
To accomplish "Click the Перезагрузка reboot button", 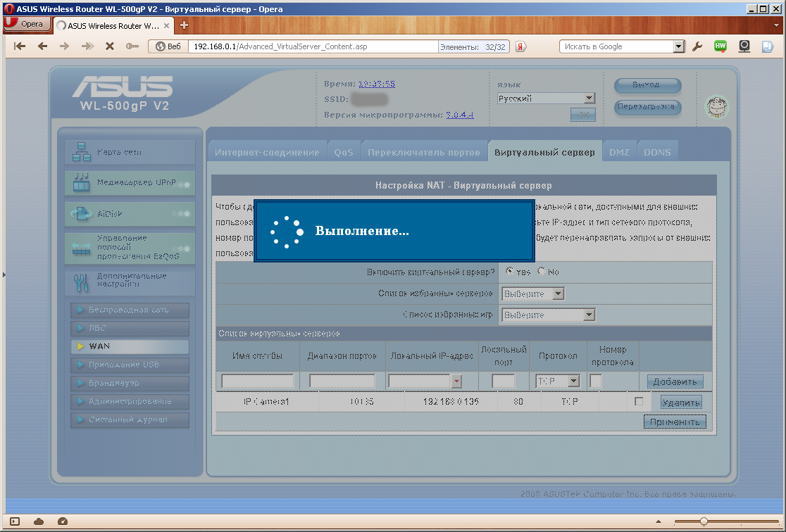I will (648, 107).
